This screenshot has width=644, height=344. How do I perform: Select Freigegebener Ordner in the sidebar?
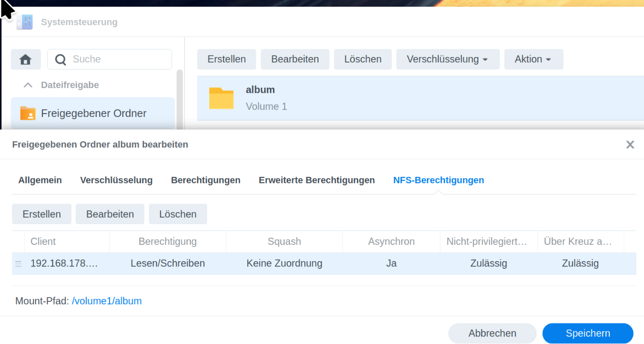(x=93, y=114)
